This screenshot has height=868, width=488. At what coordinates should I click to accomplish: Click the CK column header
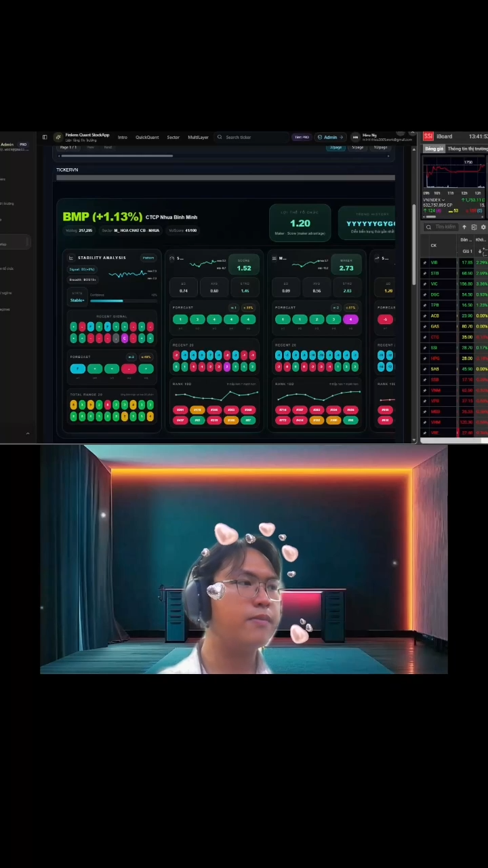tap(434, 245)
